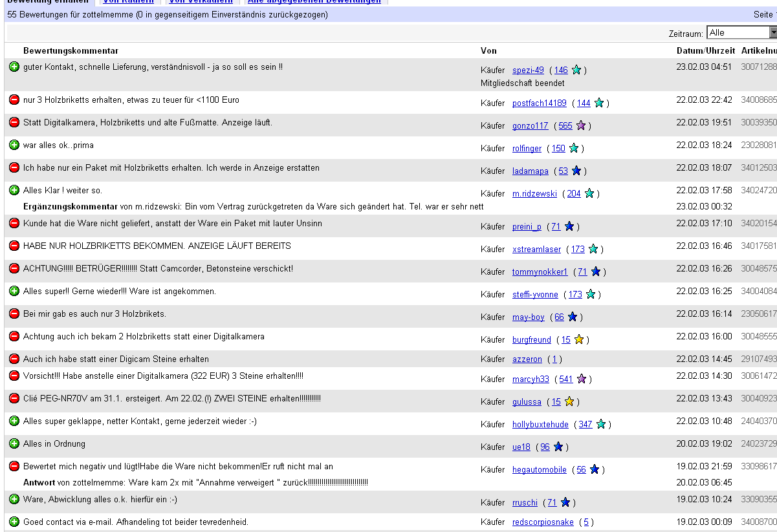Click feedback score 541 of marcyh33

click(x=566, y=379)
